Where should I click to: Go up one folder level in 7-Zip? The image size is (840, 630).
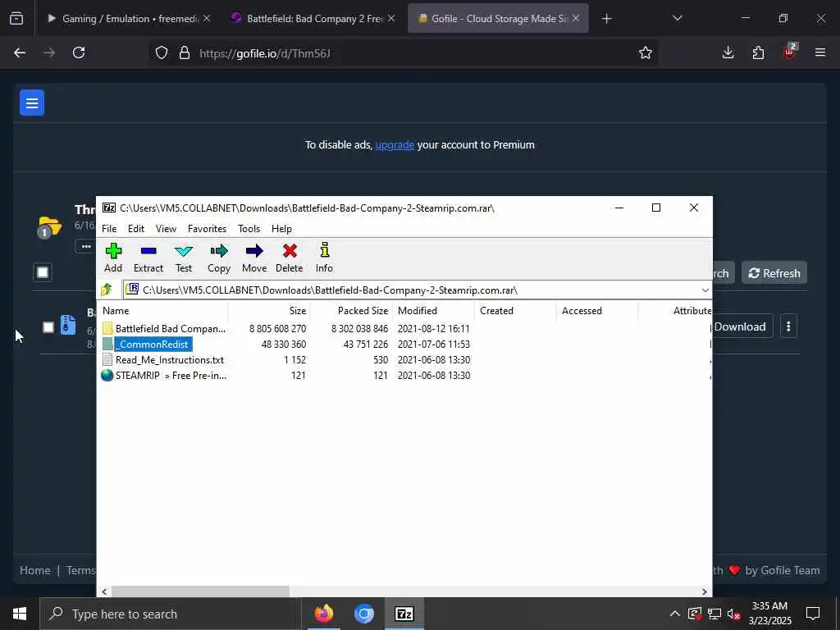pyautogui.click(x=106, y=290)
